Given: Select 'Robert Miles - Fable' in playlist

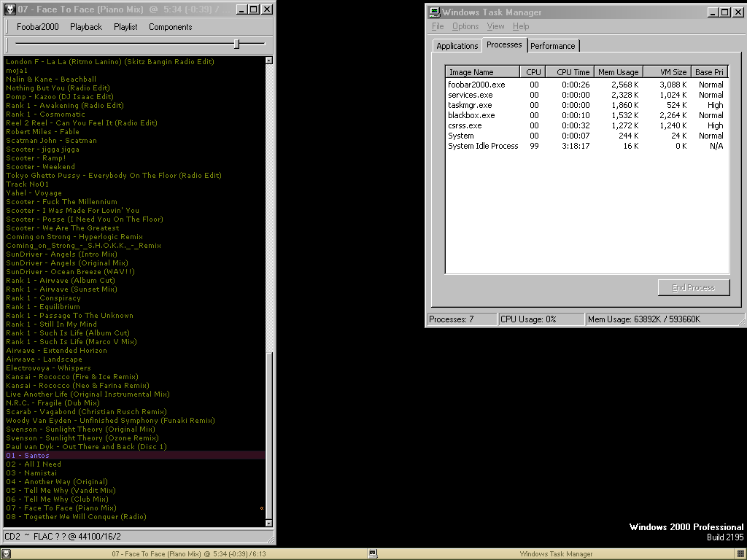Looking at the screenshot, I should coord(135,132).
